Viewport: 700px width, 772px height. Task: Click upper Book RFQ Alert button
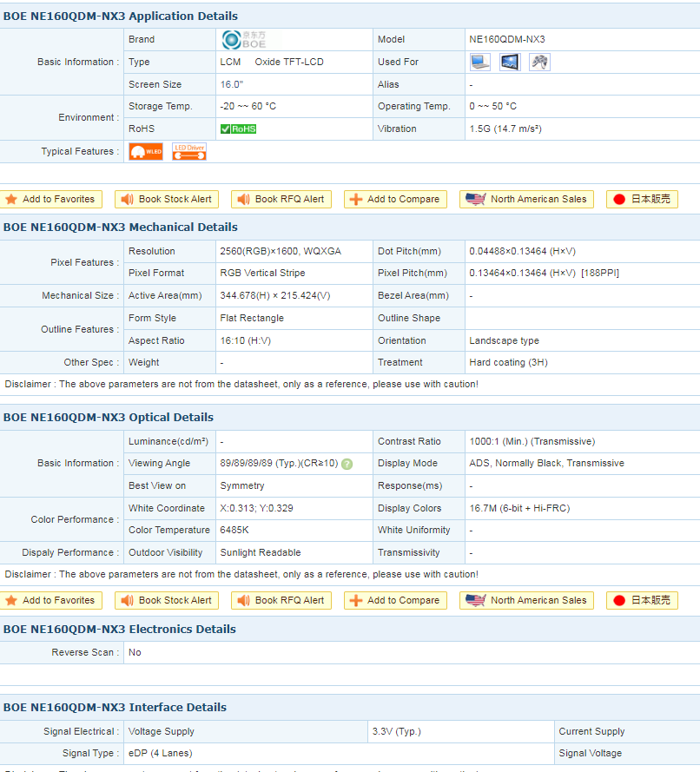click(281, 200)
